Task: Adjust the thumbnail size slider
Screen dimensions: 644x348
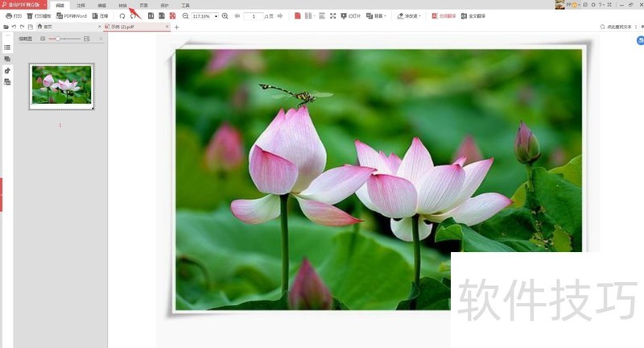Action: [58, 39]
